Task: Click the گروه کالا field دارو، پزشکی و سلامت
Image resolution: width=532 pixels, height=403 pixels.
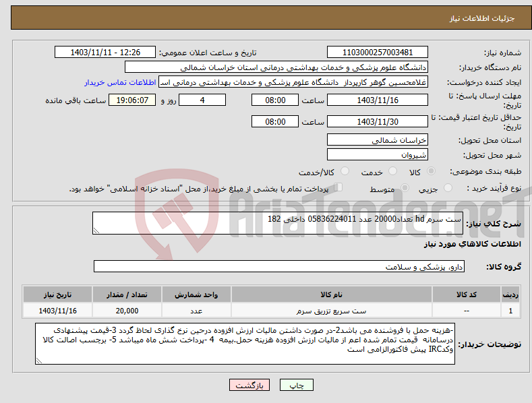Action: (279, 267)
